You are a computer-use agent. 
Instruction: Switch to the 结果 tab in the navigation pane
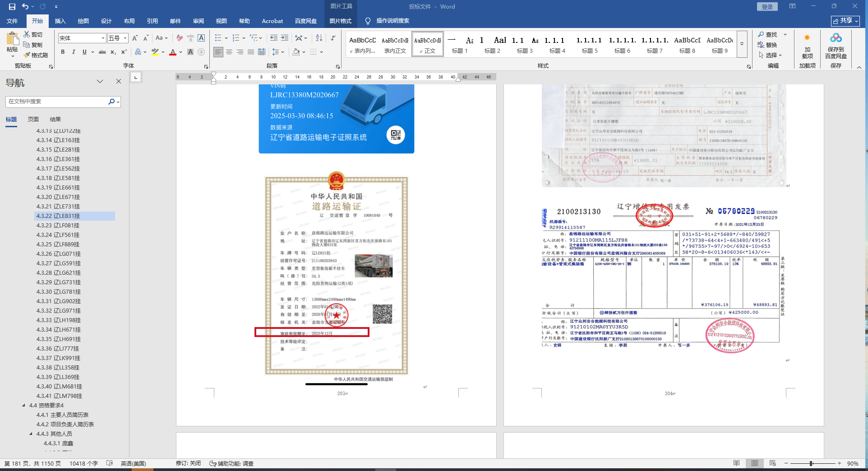coord(55,119)
